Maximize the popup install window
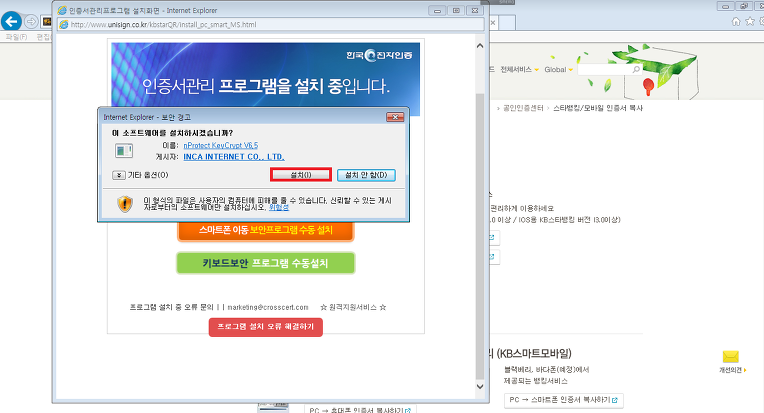The width and height of the screenshot is (764, 413). click(x=456, y=10)
